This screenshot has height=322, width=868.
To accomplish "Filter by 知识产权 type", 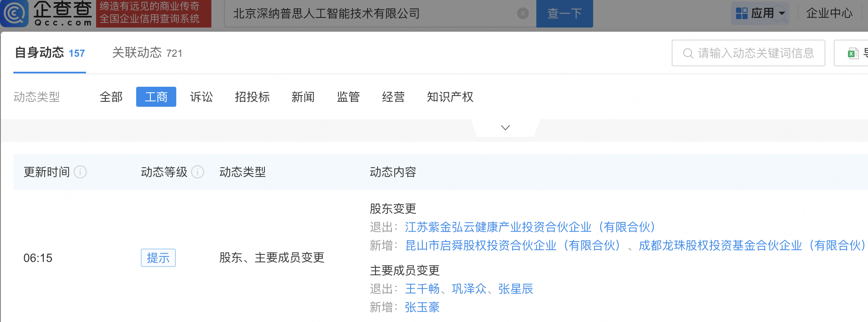I will coord(450,97).
